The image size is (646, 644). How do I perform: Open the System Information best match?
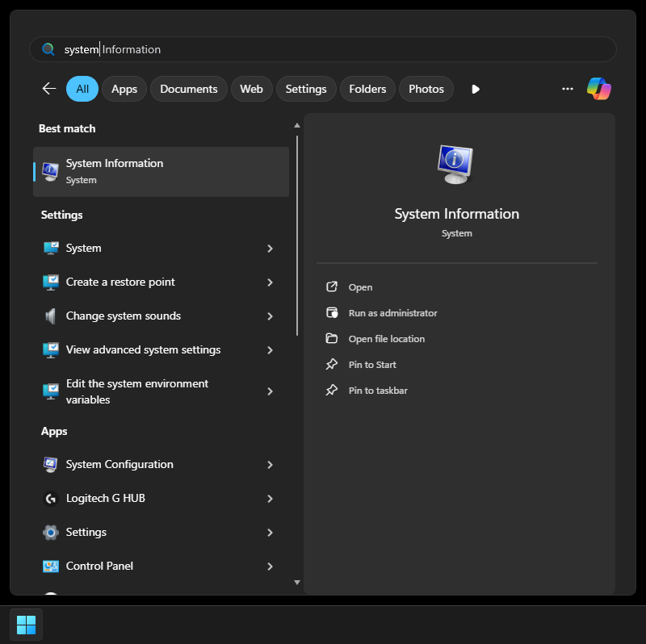[x=161, y=172]
